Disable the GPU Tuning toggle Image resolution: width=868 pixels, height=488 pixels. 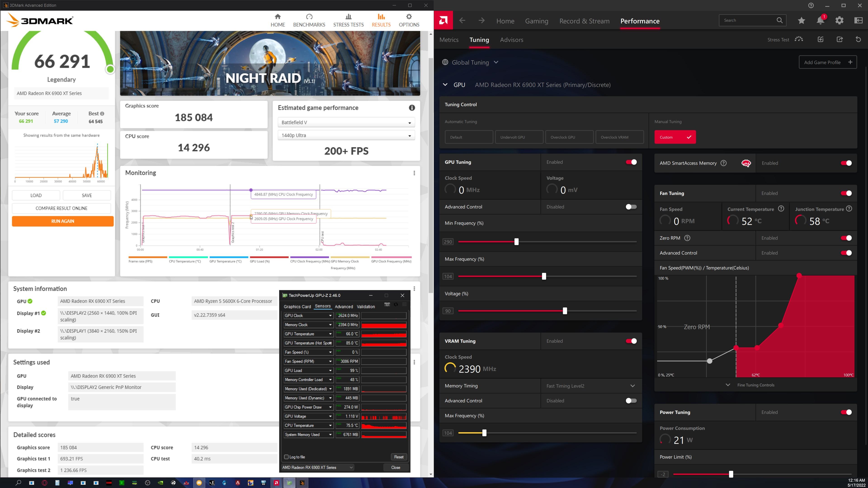tap(631, 162)
